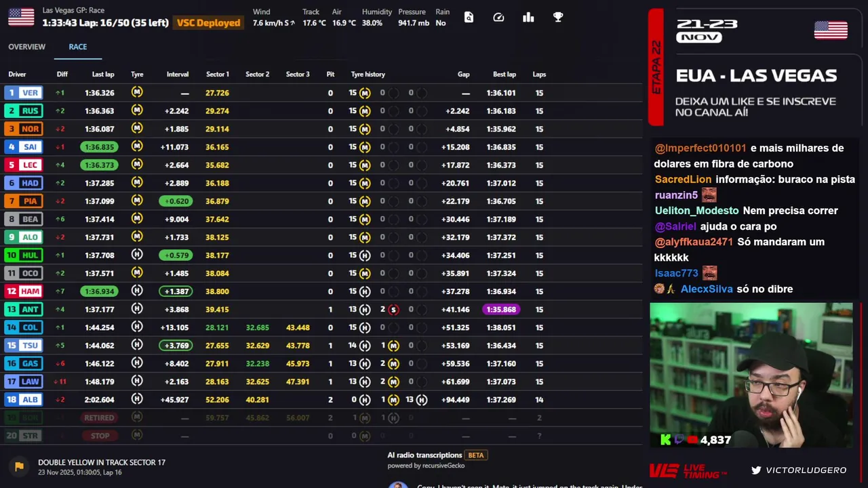
Task: Click the US flag in the Las Vegas banner
Action: [x=831, y=30]
